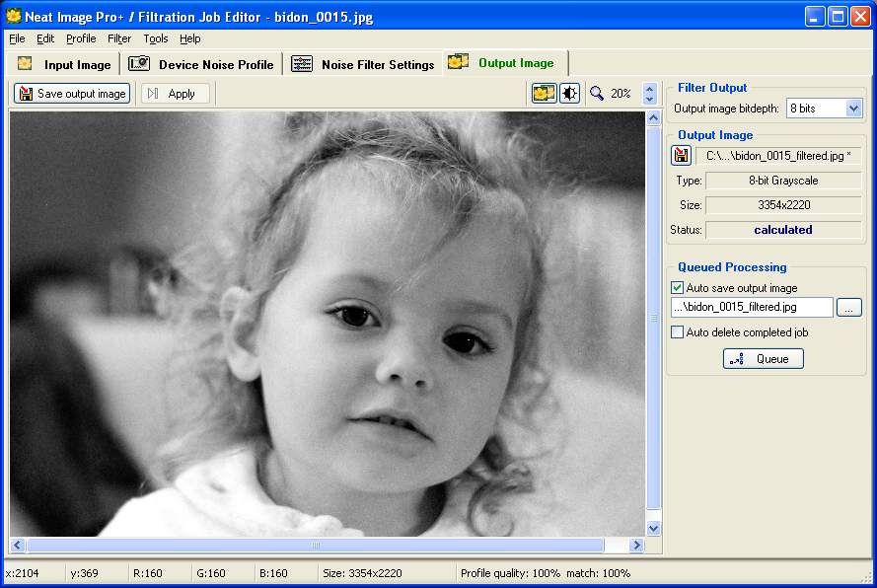Open the Filter menu
The height and width of the screenshot is (588, 877).
119,38
